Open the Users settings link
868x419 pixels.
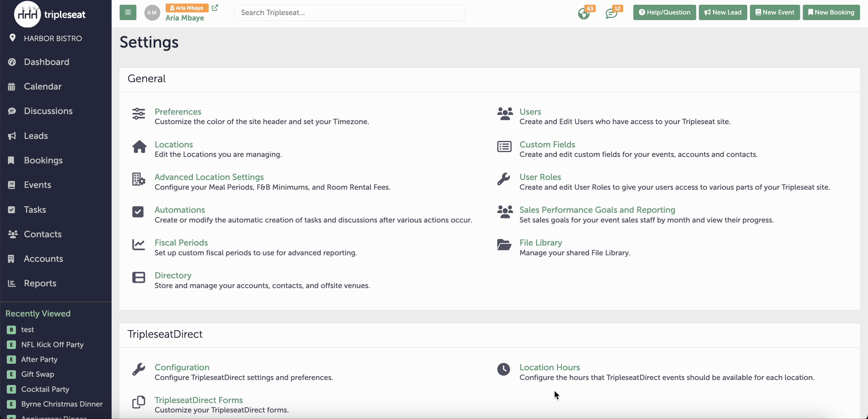pyautogui.click(x=530, y=112)
